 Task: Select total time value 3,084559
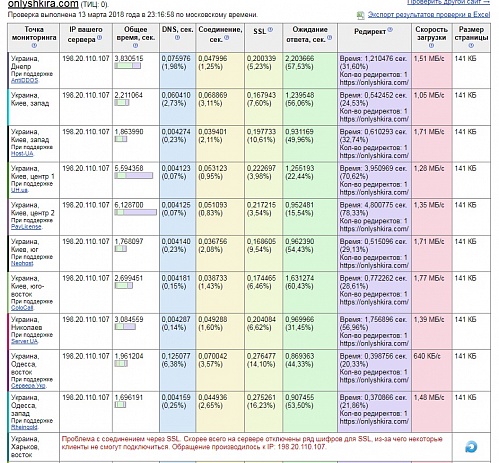coord(129,319)
